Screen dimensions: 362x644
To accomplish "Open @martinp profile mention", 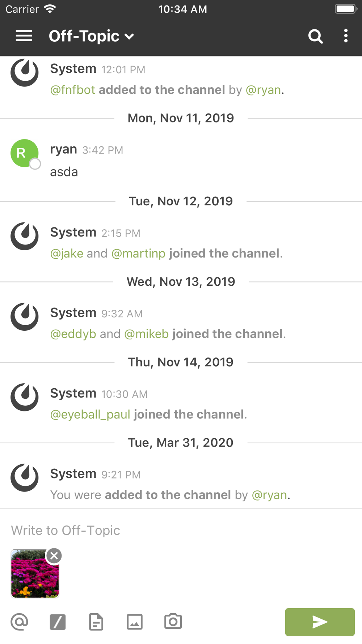I will 138,253.
